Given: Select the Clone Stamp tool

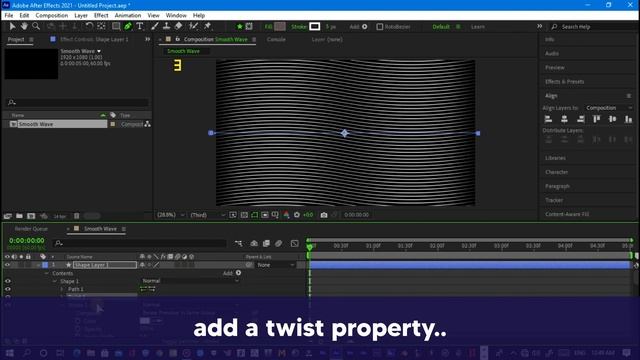Looking at the screenshot, I should coord(167,27).
